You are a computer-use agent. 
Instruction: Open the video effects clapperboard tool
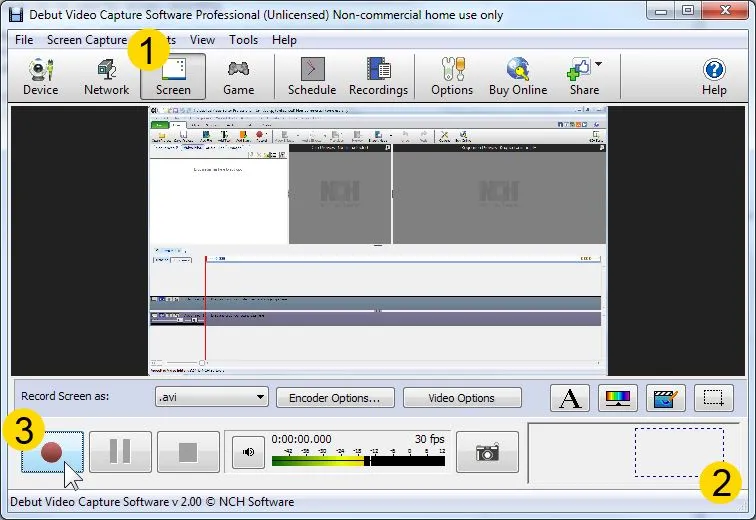pyautogui.click(x=665, y=398)
